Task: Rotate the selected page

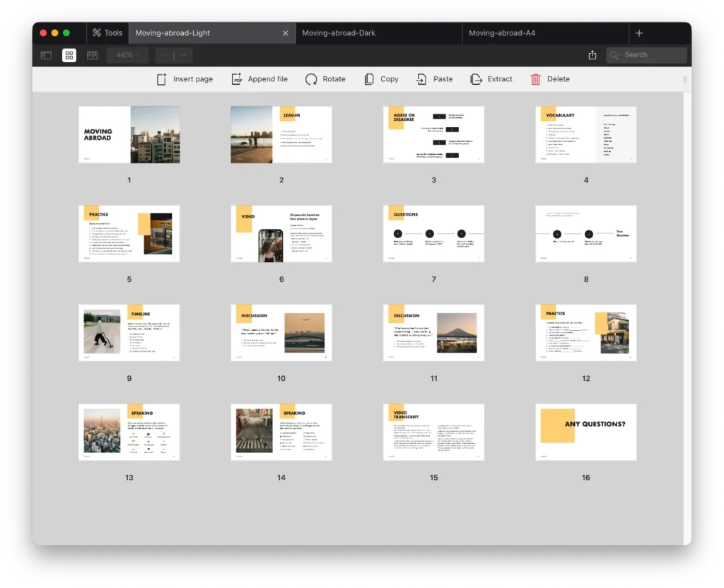Action: coord(311,79)
